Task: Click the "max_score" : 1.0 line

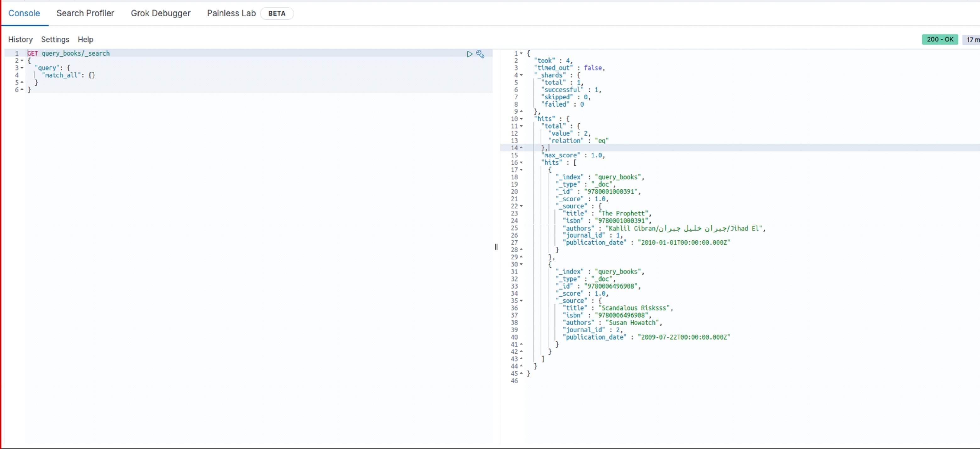Action: click(x=573, y=155)
